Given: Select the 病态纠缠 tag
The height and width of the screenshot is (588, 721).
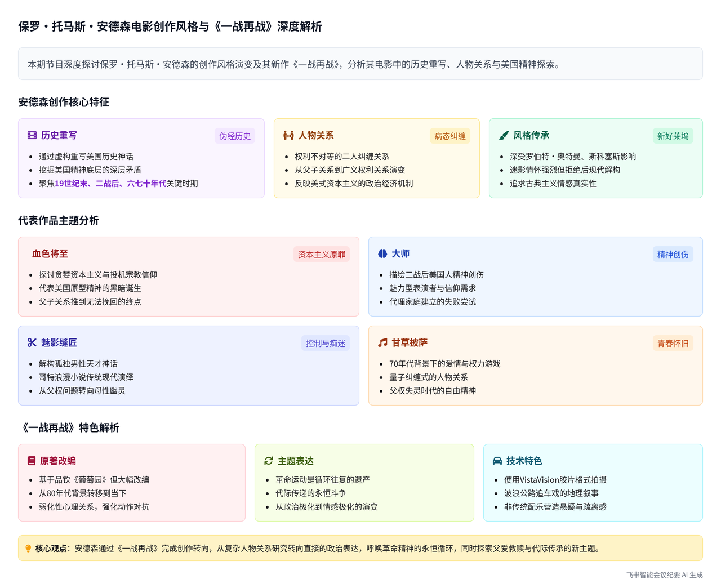Looking at the screenshot, I should pos(450,136).
